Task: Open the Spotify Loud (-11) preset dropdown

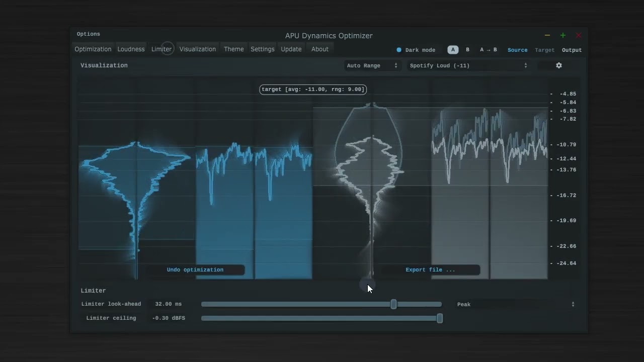Action: pyautogui.click(x=468, y=65)
